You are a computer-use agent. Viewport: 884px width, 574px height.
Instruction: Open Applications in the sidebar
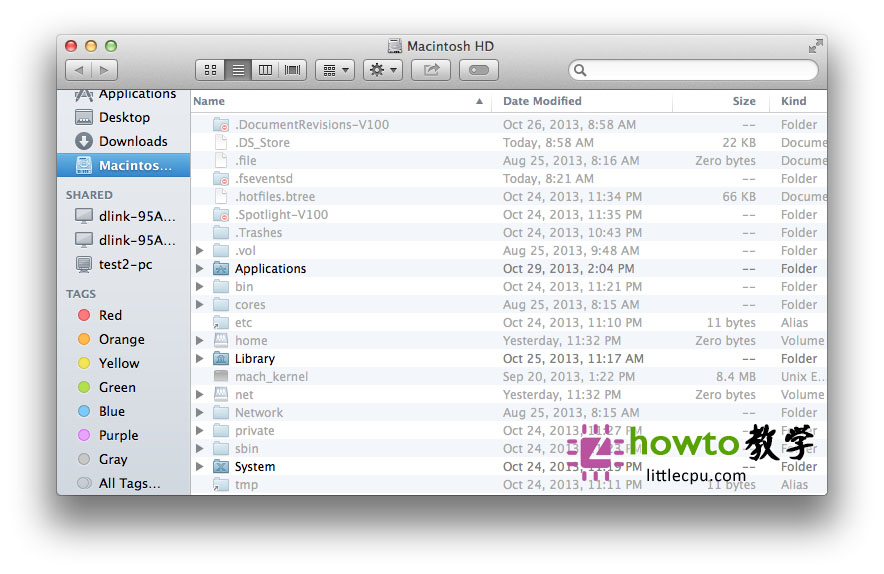click(123, 95)
